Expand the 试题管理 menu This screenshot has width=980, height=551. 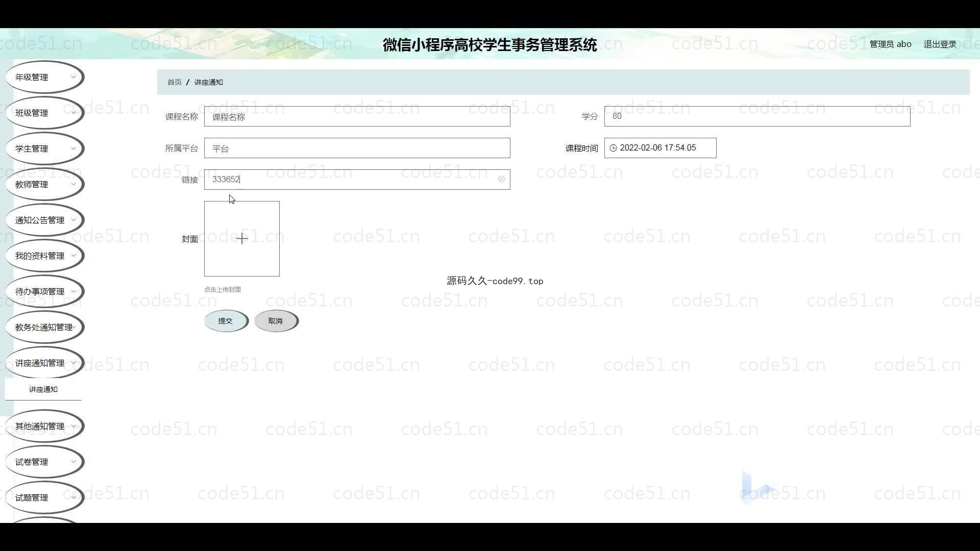[x=44, y=497]
